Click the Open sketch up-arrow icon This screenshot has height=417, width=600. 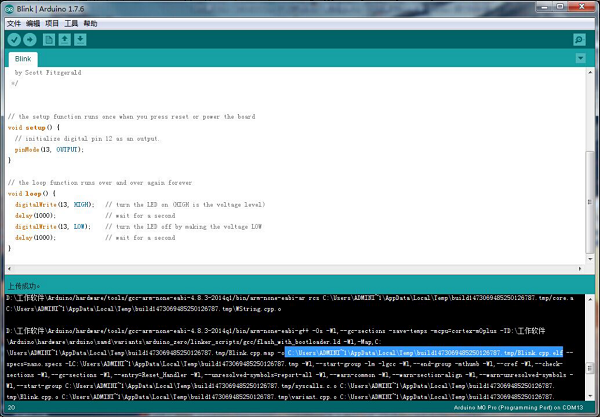pos(66,39)
